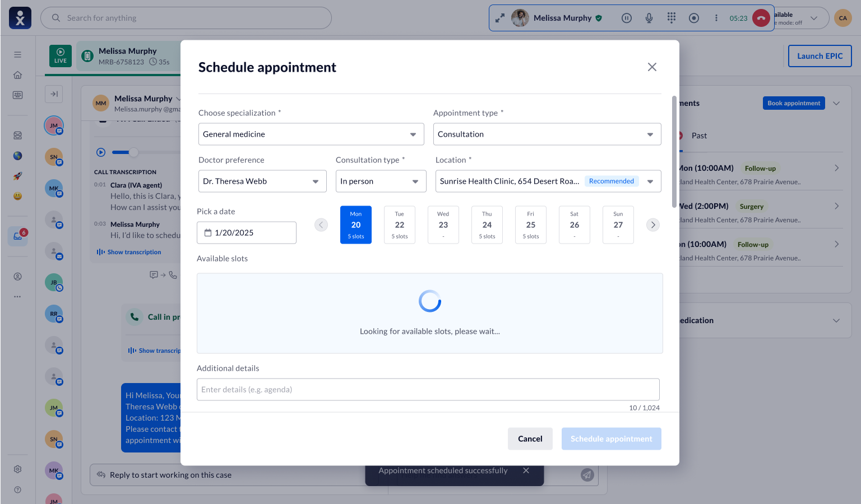Click the app logo icon

20,18
